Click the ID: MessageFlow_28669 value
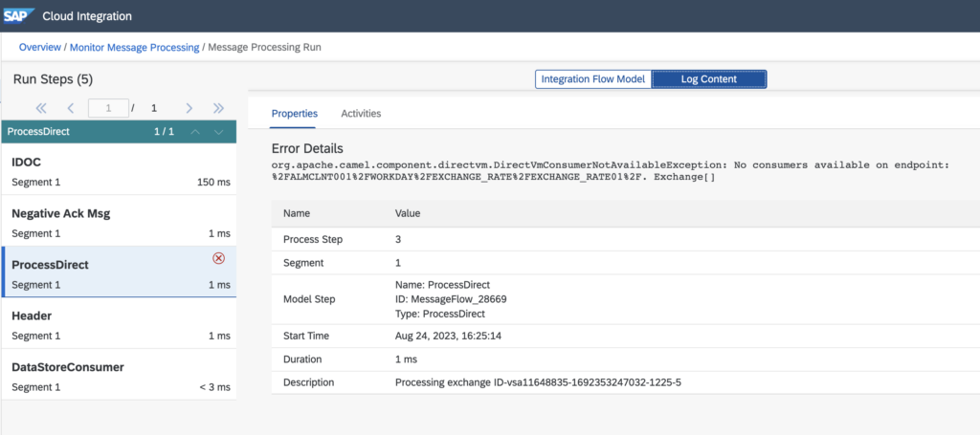Viewport: 980px width, 435px height. pos(451,299)
